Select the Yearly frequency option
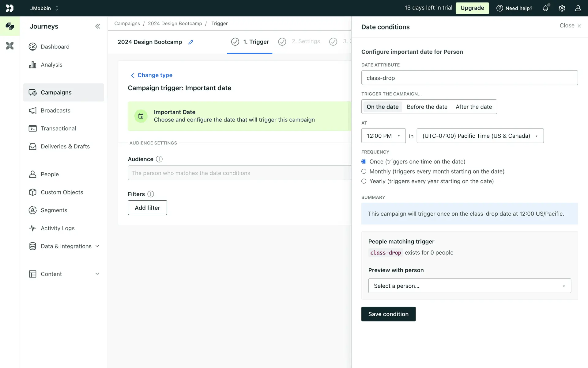 (364, 181)
